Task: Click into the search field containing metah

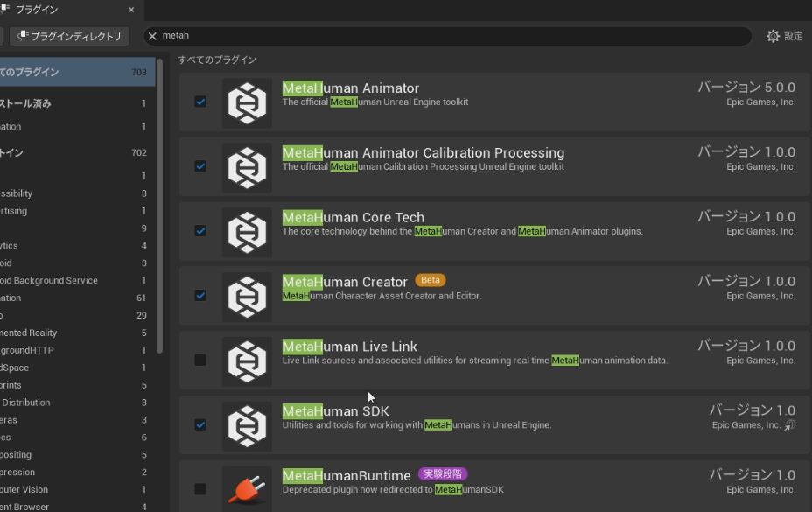Action: point(447,36)
